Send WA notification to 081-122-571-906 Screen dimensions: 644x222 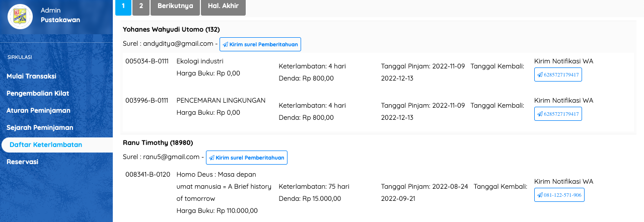point(559,195)
